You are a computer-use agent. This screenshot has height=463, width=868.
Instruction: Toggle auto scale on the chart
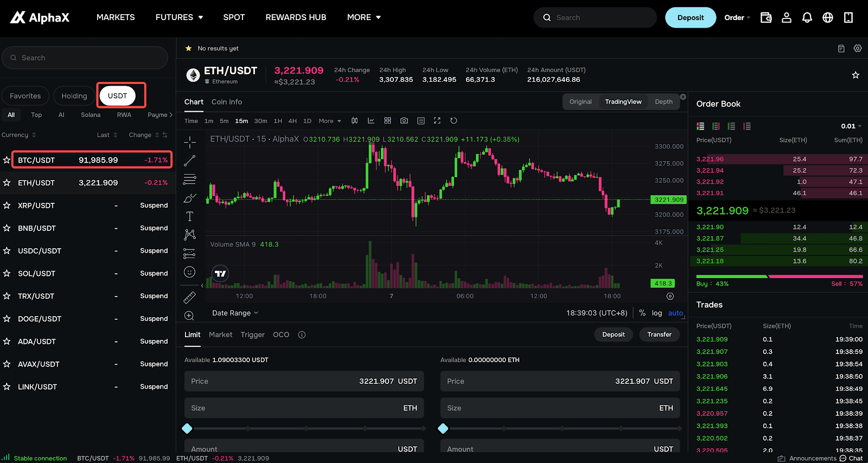675,313
